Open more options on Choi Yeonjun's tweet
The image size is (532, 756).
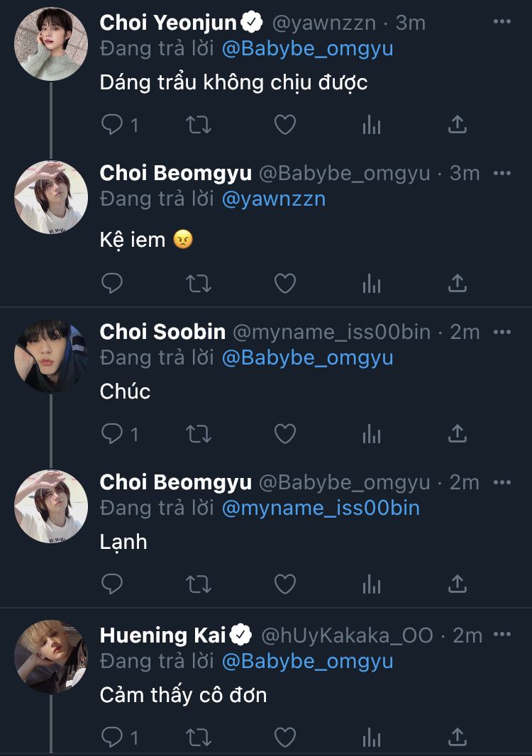501,22
